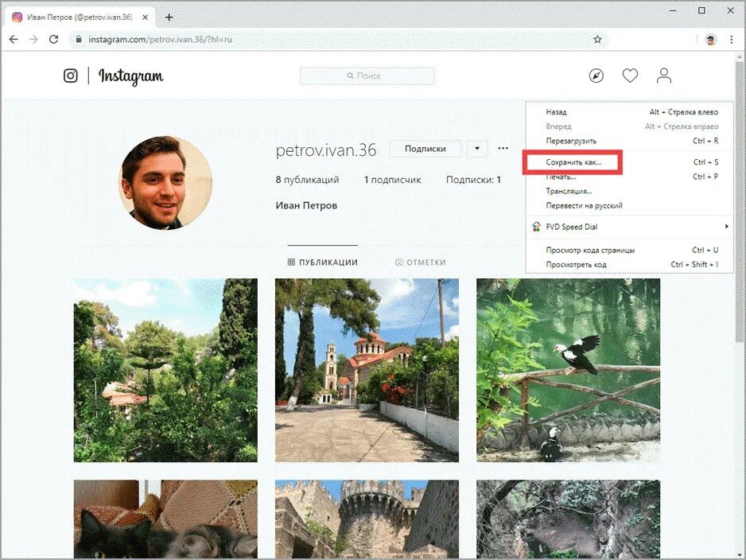
Task: Click the petrov.ivan.36 username
Action: (326, 150)
